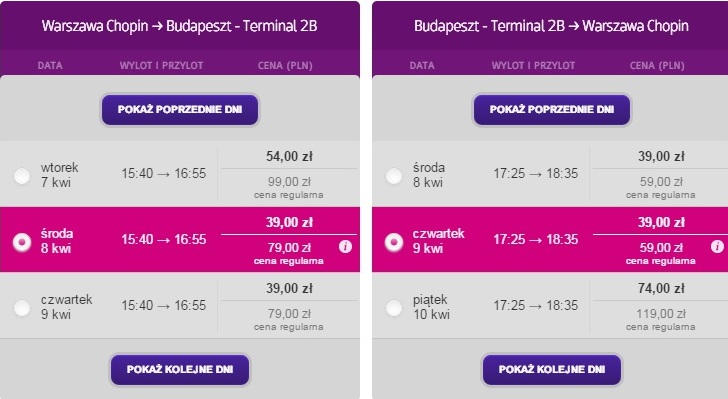Click the Warszawa Chopin → Budapeszt header

[x=180, y=26]
